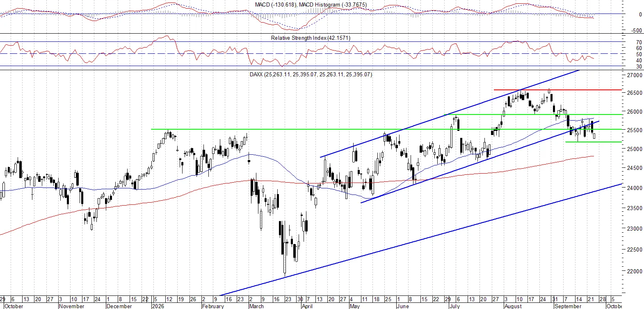Select the red horizontal resistance line near 26500
The image size is (644, 309).
[558, 89]
